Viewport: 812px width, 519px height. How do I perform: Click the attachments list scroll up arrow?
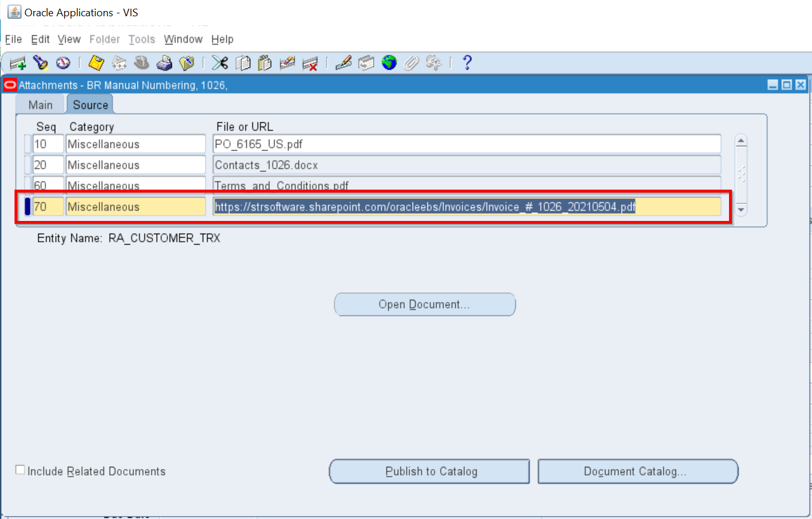coord(741,141)
